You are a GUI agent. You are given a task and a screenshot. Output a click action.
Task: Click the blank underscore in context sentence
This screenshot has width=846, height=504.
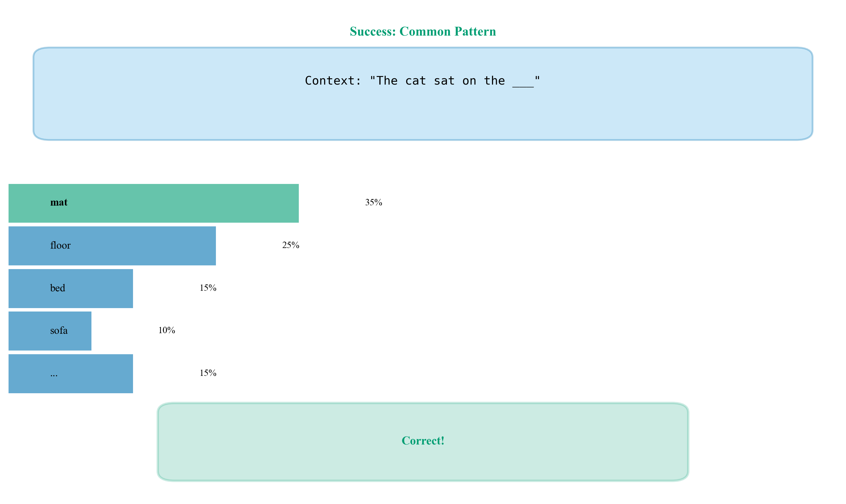523,81
